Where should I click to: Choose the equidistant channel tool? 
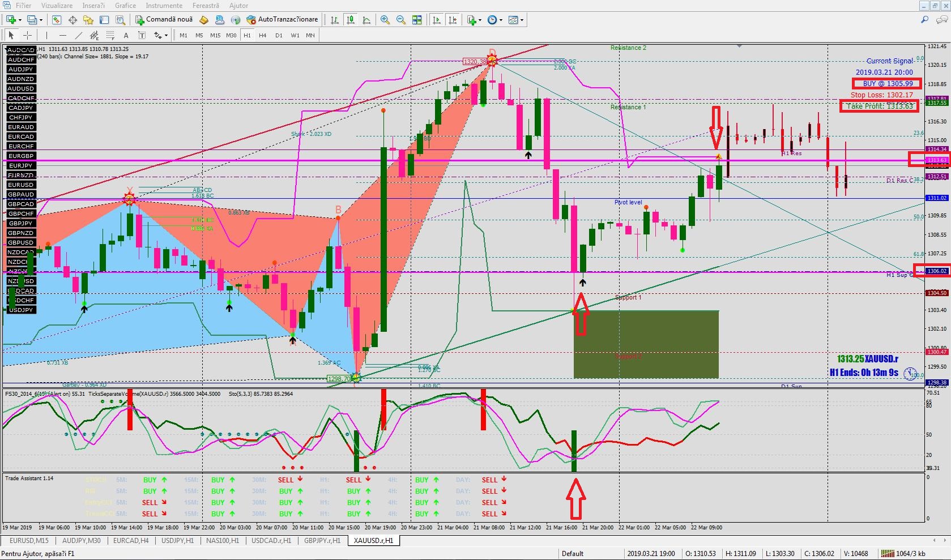tap(94, 35)
